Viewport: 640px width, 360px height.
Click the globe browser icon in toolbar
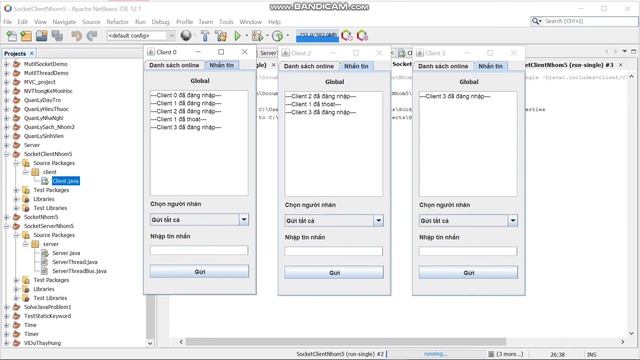(186, 36)
